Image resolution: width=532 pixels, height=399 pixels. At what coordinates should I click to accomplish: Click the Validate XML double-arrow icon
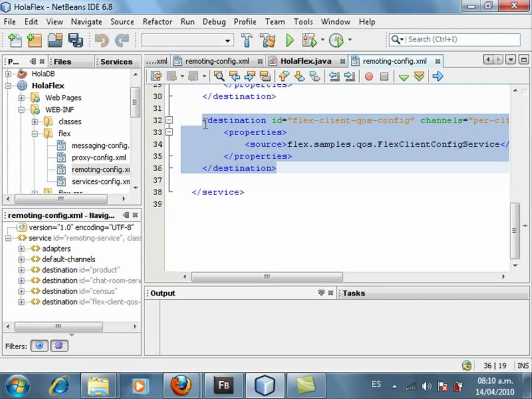(420, 76)
